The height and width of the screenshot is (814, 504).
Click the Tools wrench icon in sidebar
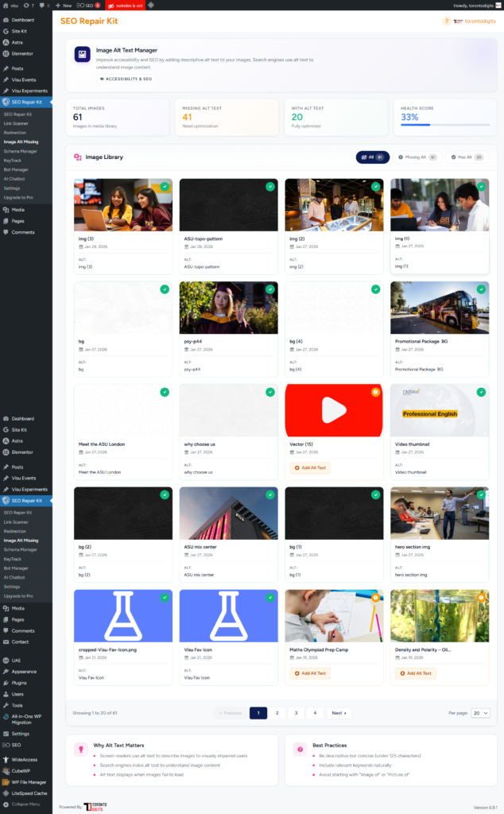pos(6,705)
